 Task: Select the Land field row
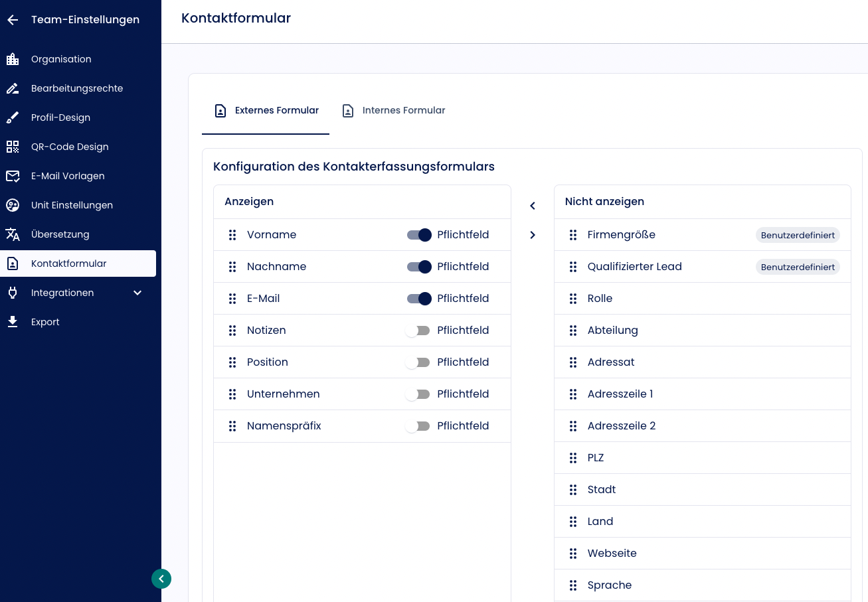click(703, 522)
